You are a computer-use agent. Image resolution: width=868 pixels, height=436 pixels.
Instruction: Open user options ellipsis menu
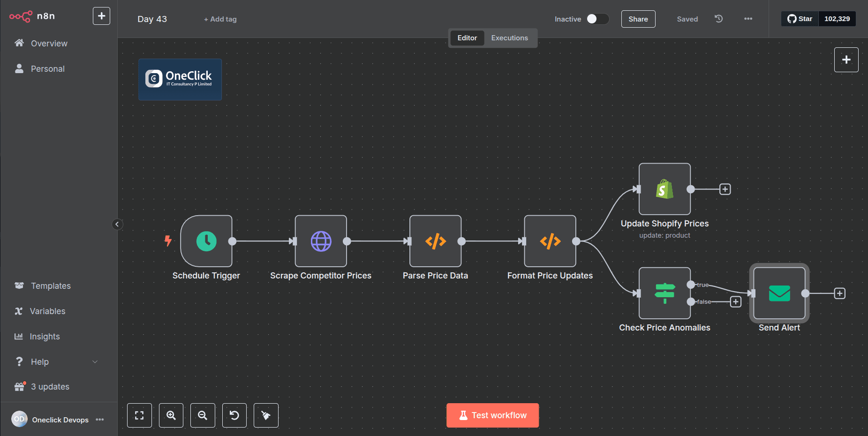click(x=100, y=420)
